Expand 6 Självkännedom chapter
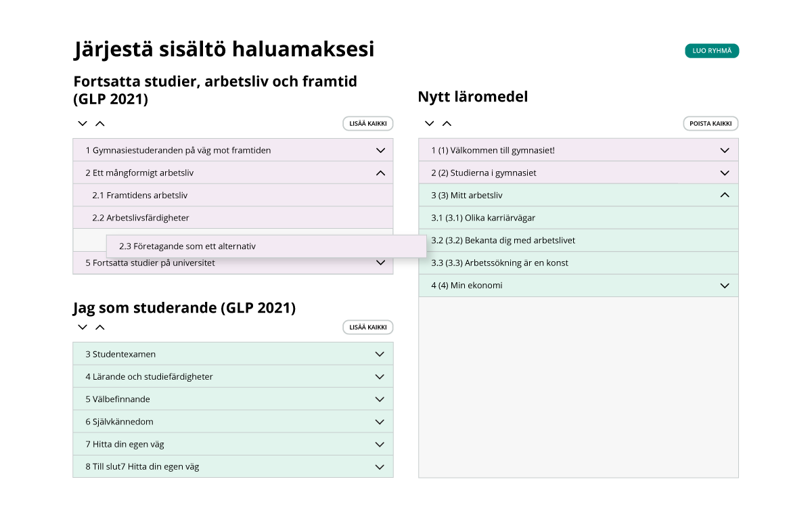 coord(380,422)
